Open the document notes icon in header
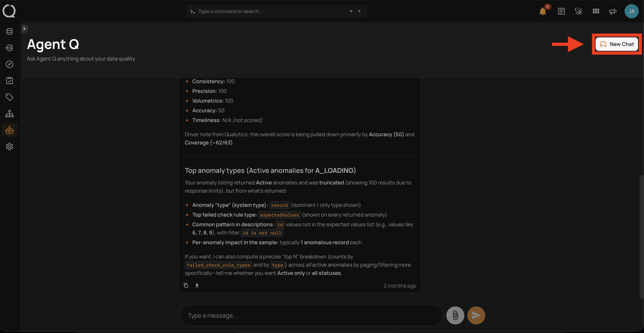This screenshot has height=333, width=644. click(x=561, y=11)
